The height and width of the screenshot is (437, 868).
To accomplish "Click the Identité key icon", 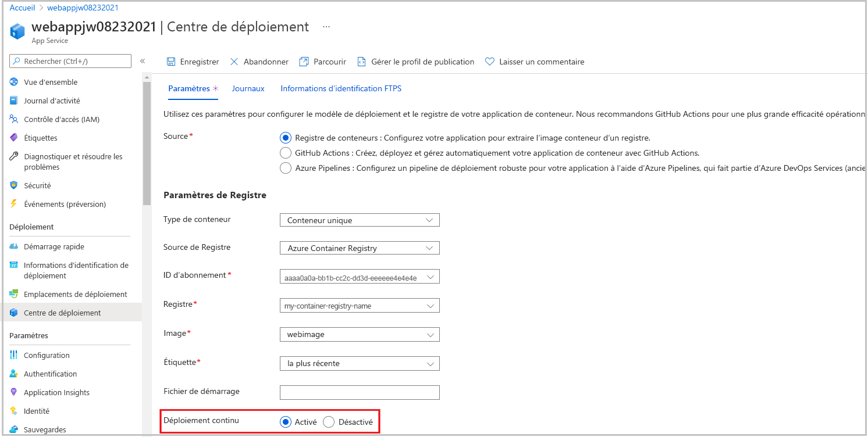I will [14, 411].
